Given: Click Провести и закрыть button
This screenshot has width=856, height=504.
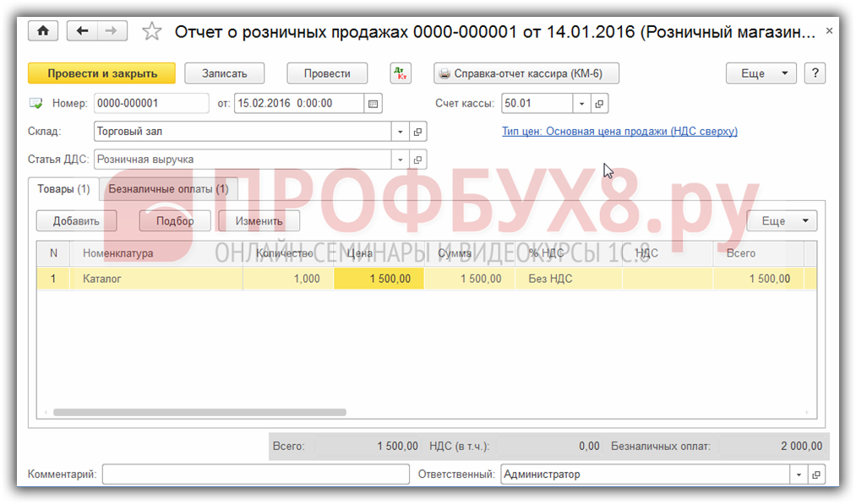Looking at the screenshot, I should pos(102,73).
